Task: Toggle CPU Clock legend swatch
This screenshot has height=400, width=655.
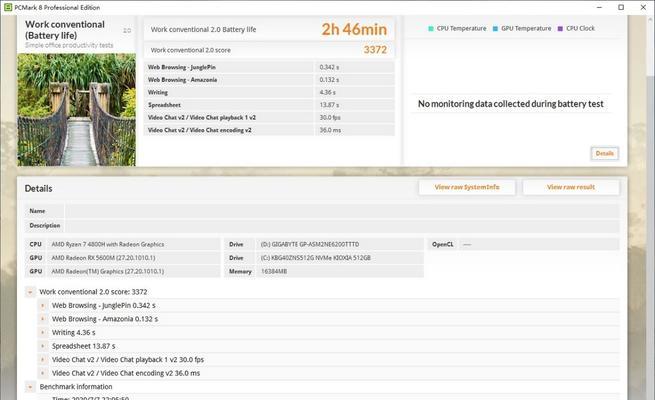Action: tap(560, 28)
